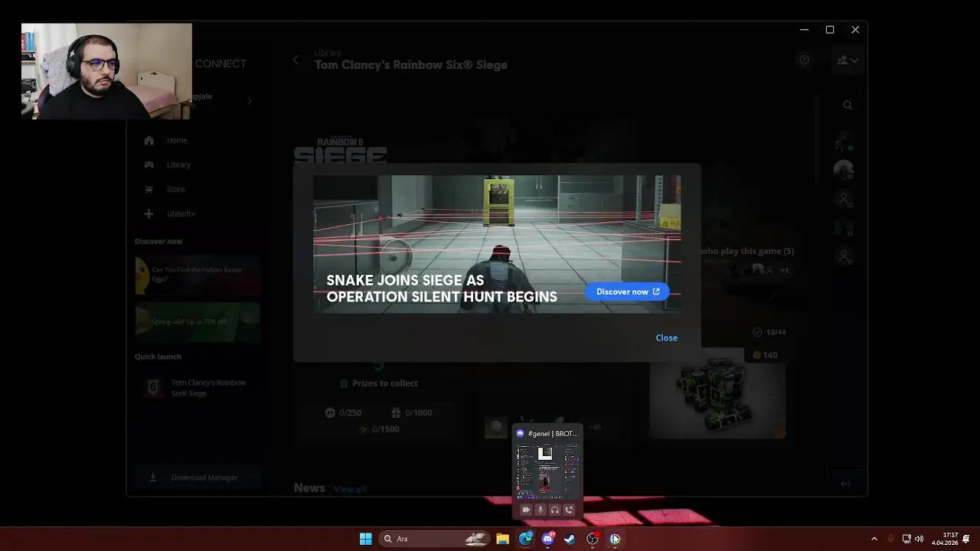
Task: Open the Download Manager
Action: point(198,478)
